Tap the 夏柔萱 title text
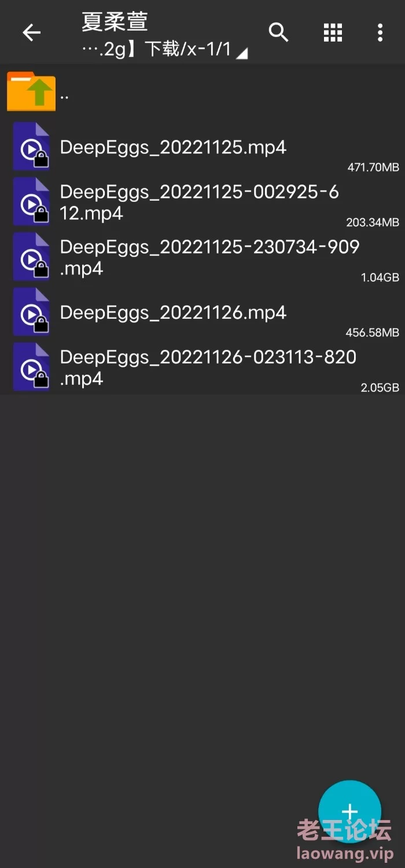The width and height of the screenshot is (405, 868). [115, 22]
